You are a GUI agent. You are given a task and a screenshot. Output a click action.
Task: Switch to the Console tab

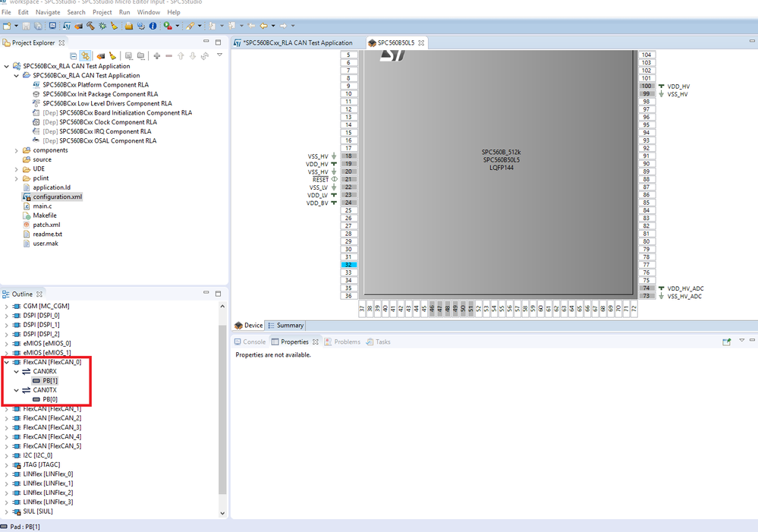coord(250,342)
